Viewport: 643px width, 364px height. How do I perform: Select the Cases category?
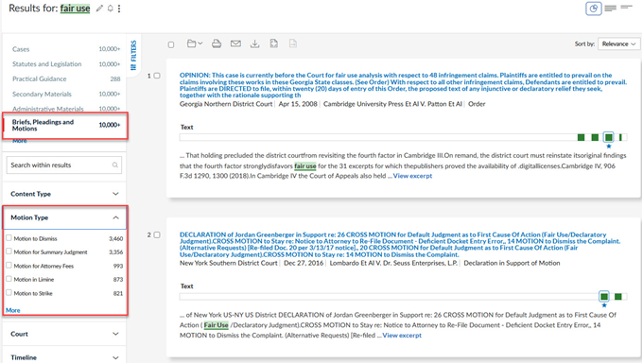click(21, 49)
